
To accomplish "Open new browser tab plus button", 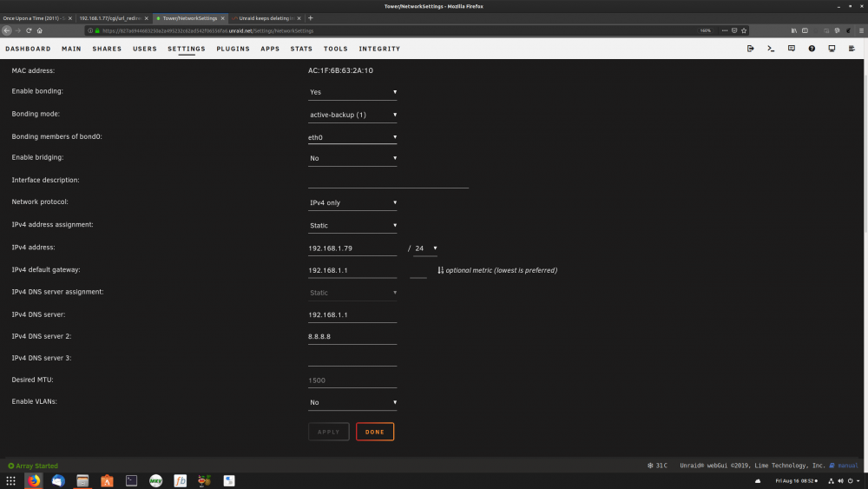I will tap(310, 18).
